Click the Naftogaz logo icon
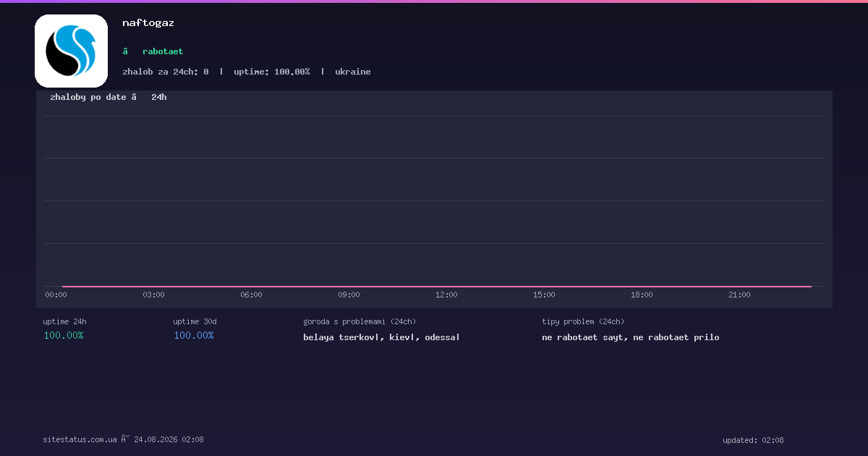This screenshot has width=868, height=456. pyautogui.click(x=71, y=51)
